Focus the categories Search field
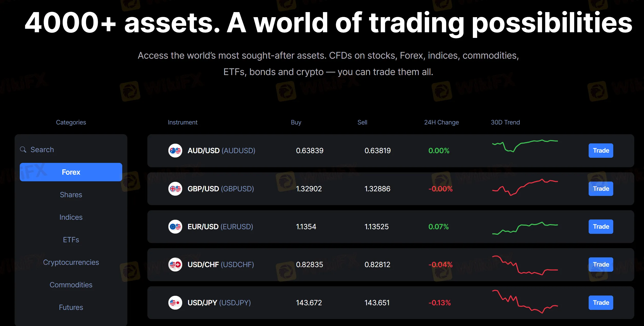The height and width of the screenshot is (326, 644). pos(74,150)
